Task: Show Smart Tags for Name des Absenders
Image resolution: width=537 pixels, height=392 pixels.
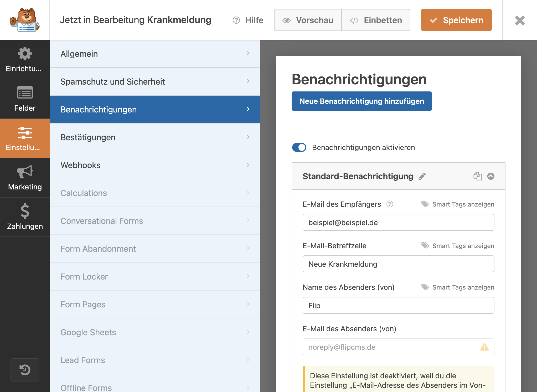Action: pyautogui.click(x=458, y=287)
